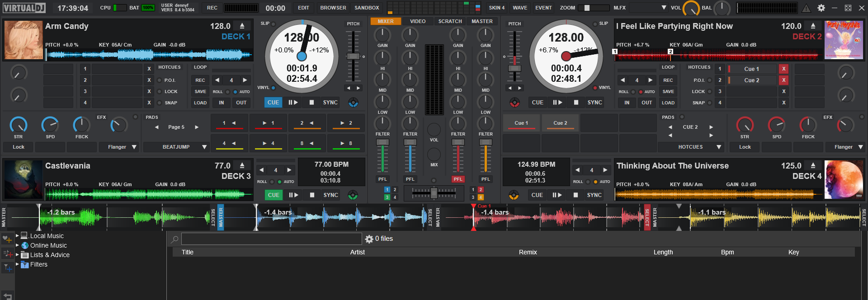The image size is (868, 300).
Task: Click the warning triangle icon
Action: pyautogui.click(x=807, y=8)
